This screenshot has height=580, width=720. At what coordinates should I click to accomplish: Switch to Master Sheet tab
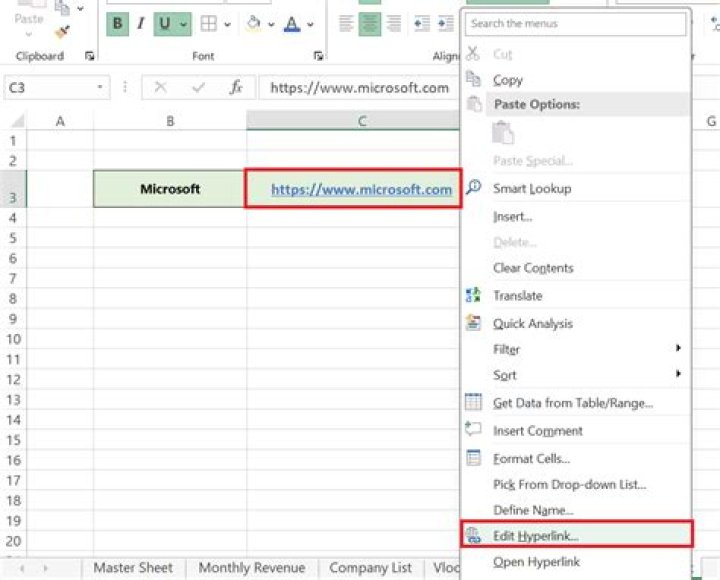(133, 568)
